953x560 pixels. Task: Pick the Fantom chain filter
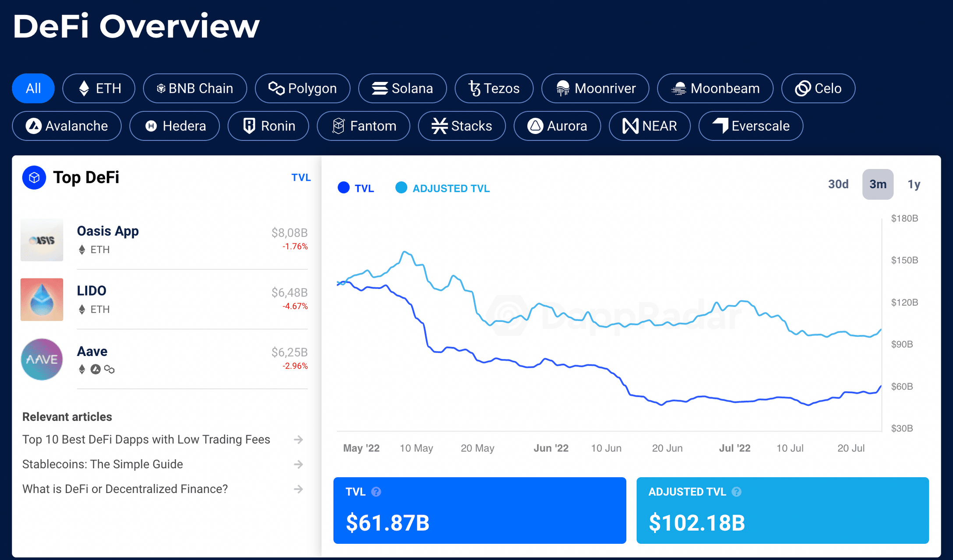tap(364, 126)
